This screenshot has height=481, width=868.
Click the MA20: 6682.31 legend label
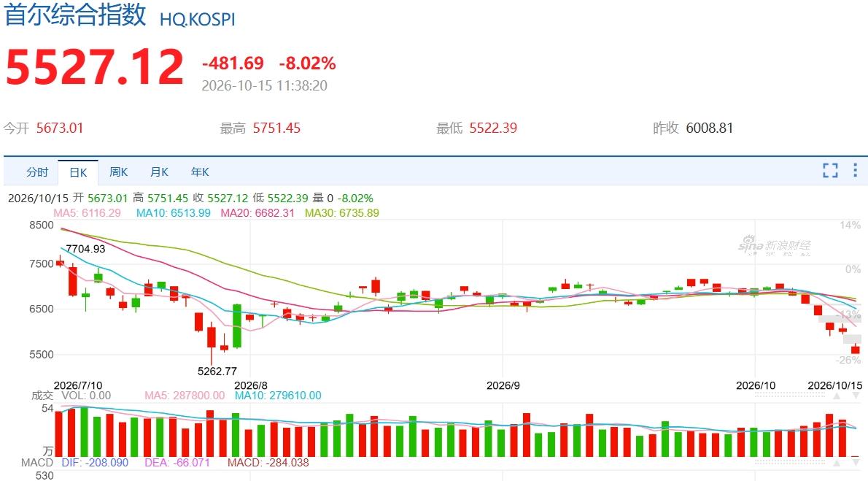tap(257, 213)
